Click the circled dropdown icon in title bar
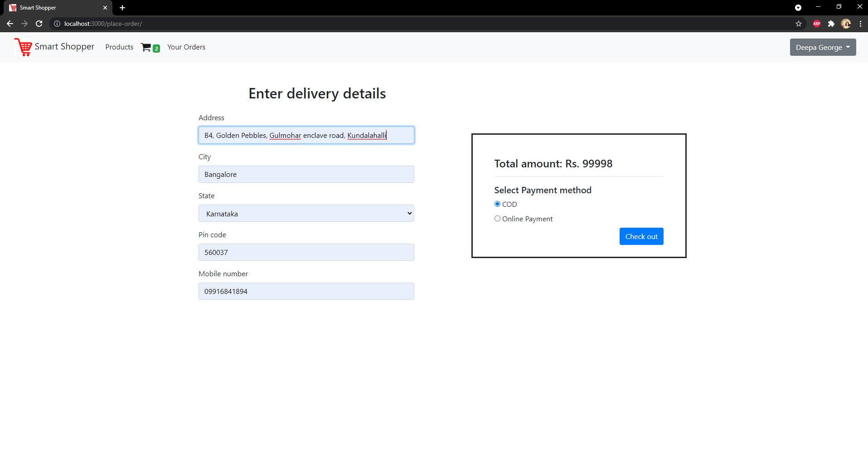868x469 pixels. (x=798, y=8)
